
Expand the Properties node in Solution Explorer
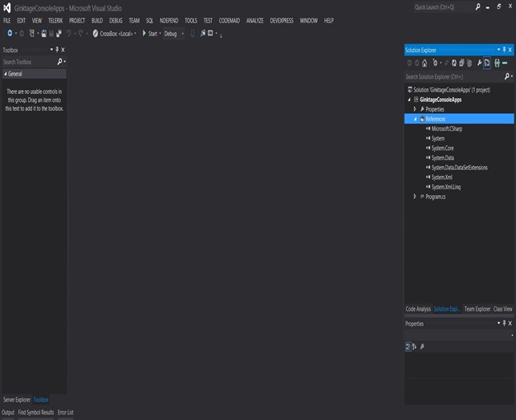click(415, 109)
